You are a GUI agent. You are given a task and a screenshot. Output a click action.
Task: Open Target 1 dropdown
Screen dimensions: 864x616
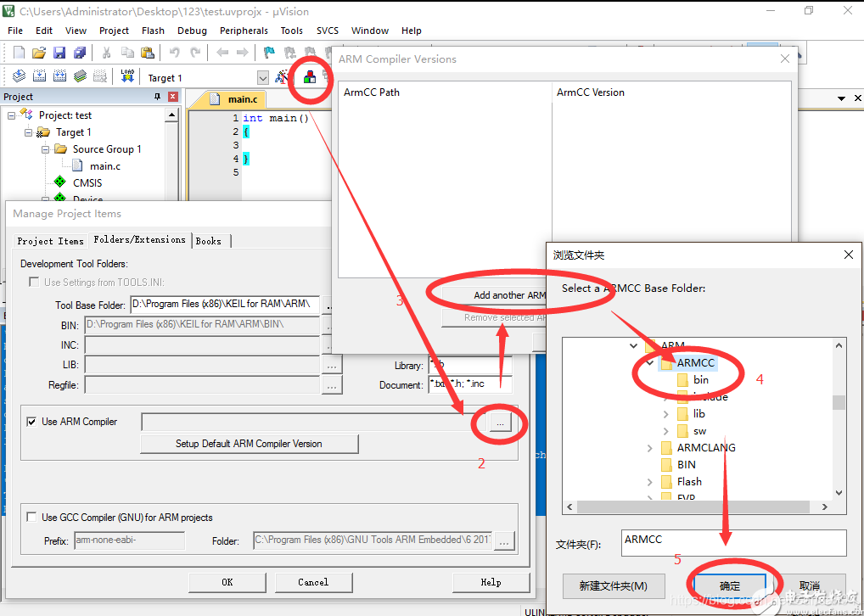coord(263,78)
